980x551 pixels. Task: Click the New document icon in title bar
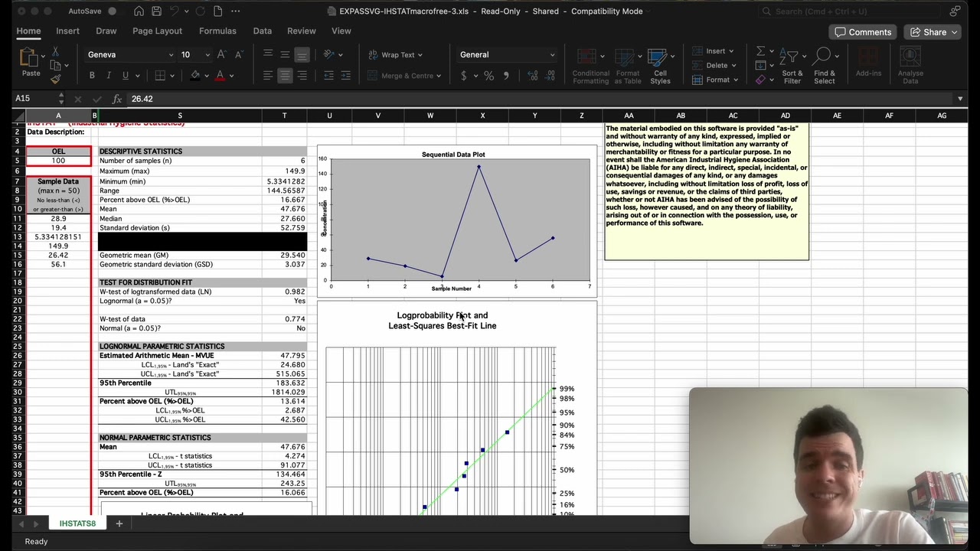[218, 11]
